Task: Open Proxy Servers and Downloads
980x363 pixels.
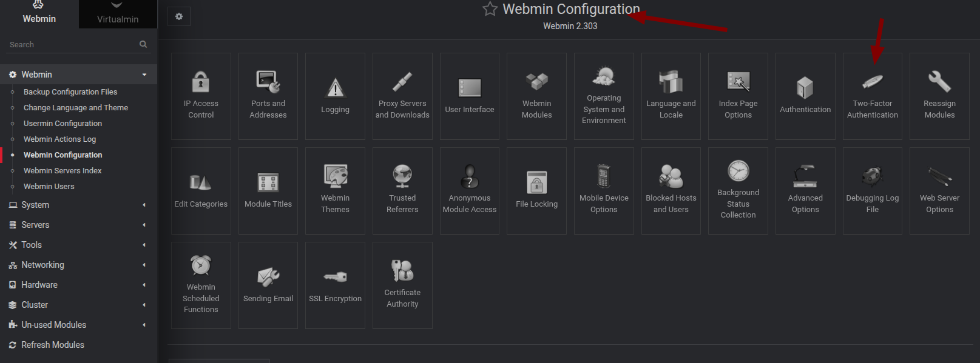Action: tap(402, 96)
